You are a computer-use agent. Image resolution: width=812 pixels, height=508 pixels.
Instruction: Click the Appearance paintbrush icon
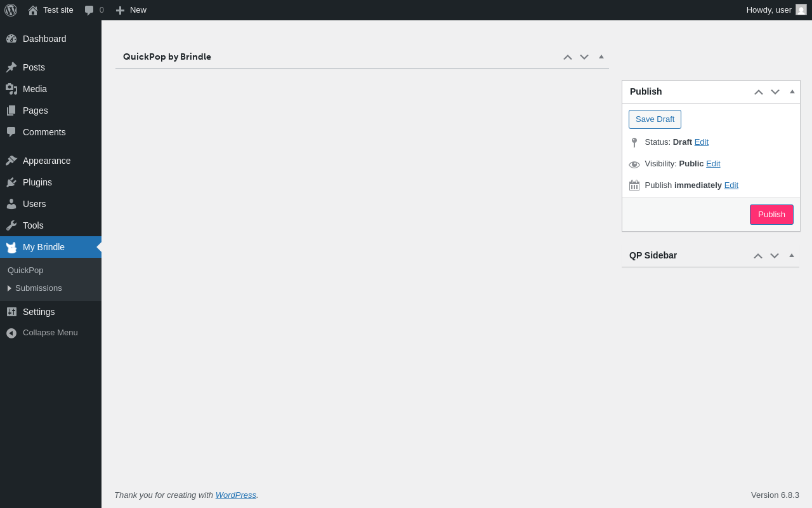[11, 161]
